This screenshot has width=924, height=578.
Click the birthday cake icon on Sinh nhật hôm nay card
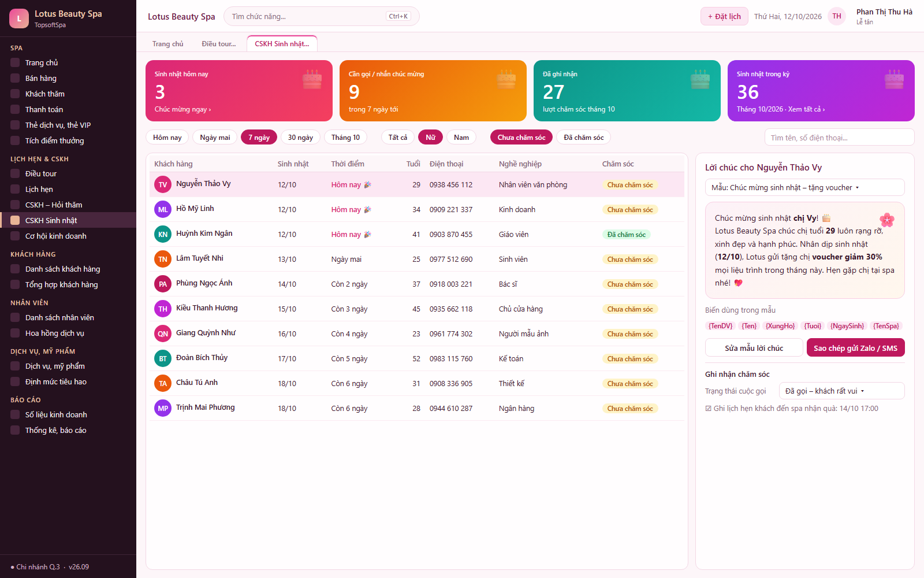click(312, 79)
